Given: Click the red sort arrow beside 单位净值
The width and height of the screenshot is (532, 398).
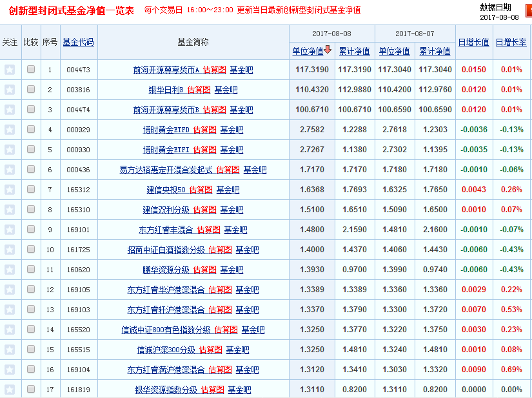Looking at the screenshot, I should pos(328,50).
